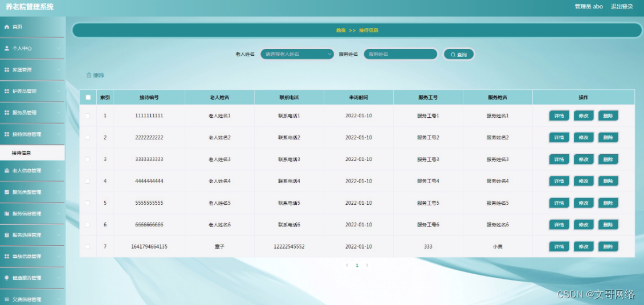
Task: Click the cell 服务工号3
Action: 429,159
